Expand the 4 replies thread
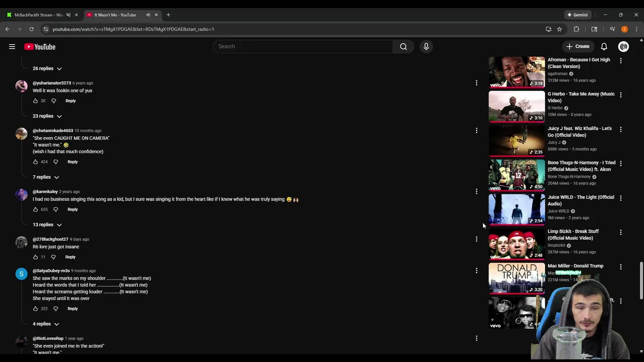 (46, 324)
